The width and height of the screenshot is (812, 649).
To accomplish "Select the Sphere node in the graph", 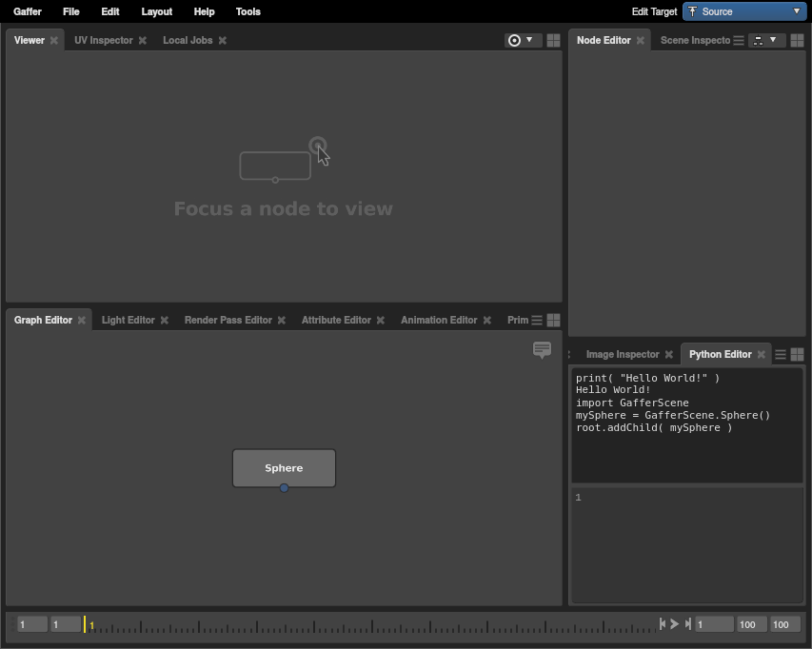I will (x=284, y=467).
